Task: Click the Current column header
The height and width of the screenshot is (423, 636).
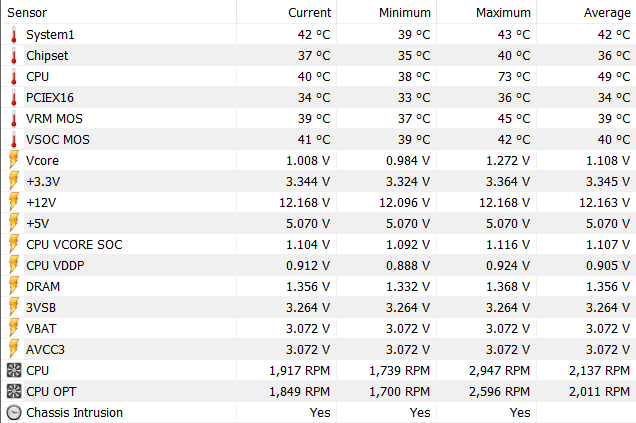Action: (309, 13)
